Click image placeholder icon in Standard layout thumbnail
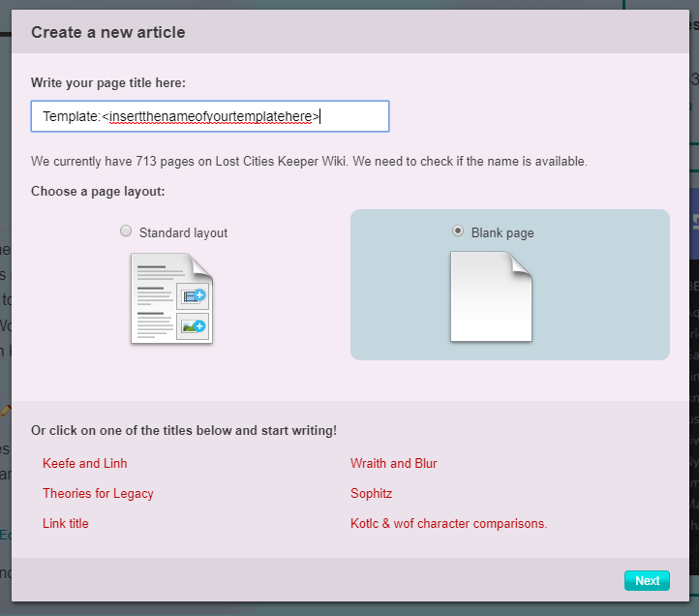Screen dimensions: 699x616 coord(193,326)
